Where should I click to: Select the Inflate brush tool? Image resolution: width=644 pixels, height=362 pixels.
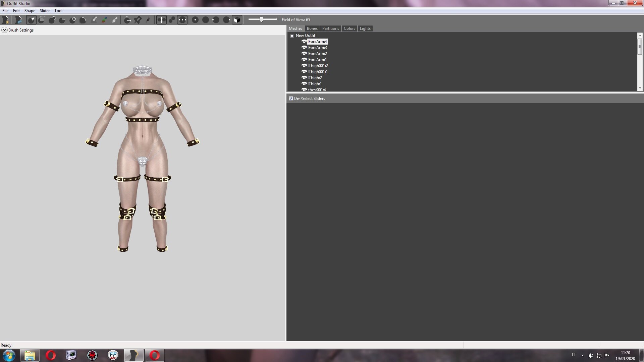click(x=52, y=20)
